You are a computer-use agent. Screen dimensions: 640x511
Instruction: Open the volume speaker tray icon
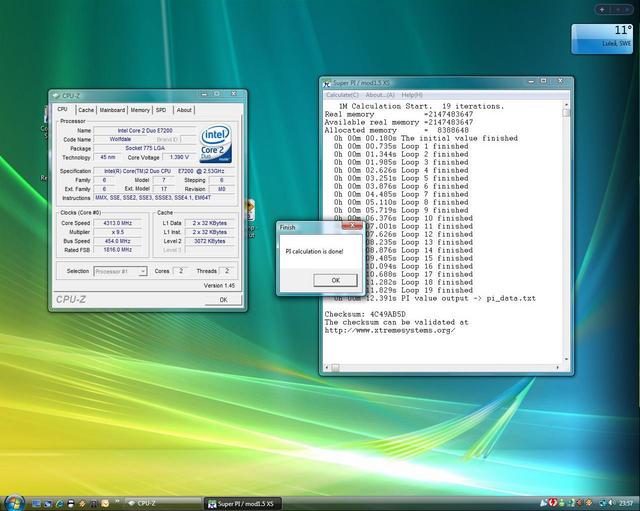click(x=611, y=503)
